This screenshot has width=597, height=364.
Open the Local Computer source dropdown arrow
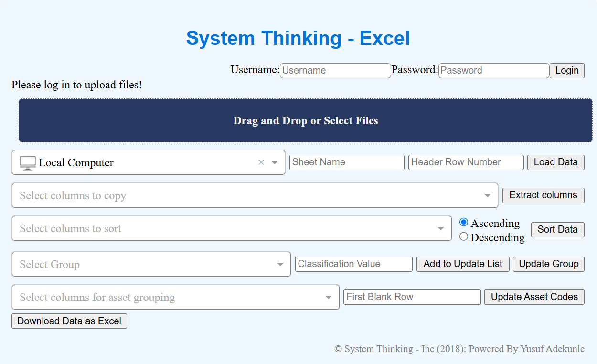[x=275, y=162]
